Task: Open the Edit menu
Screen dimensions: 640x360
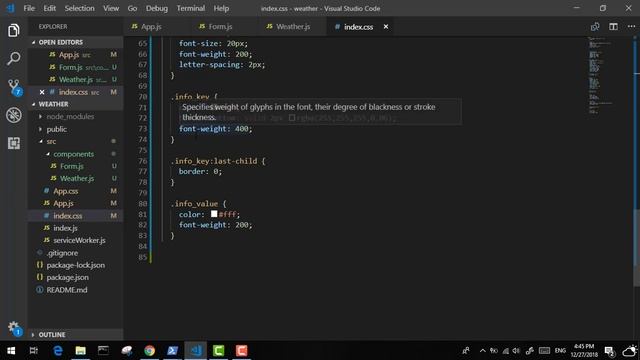Action: pyautogui.click(x=49, y=8)
